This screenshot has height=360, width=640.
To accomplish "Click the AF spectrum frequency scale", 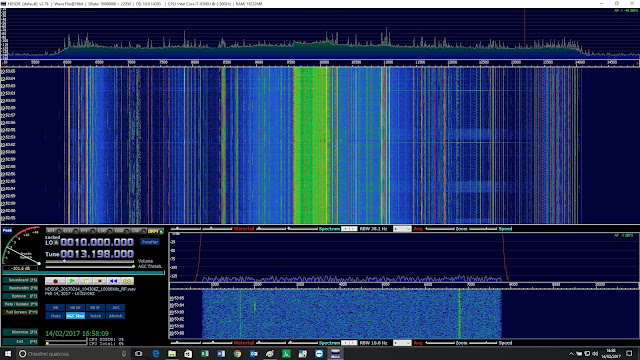I will tap(404, 284).
